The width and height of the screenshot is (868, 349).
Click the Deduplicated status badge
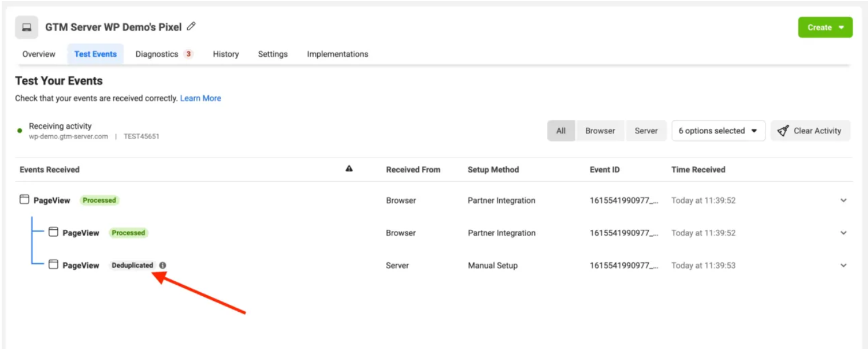[x=132, y=265]
